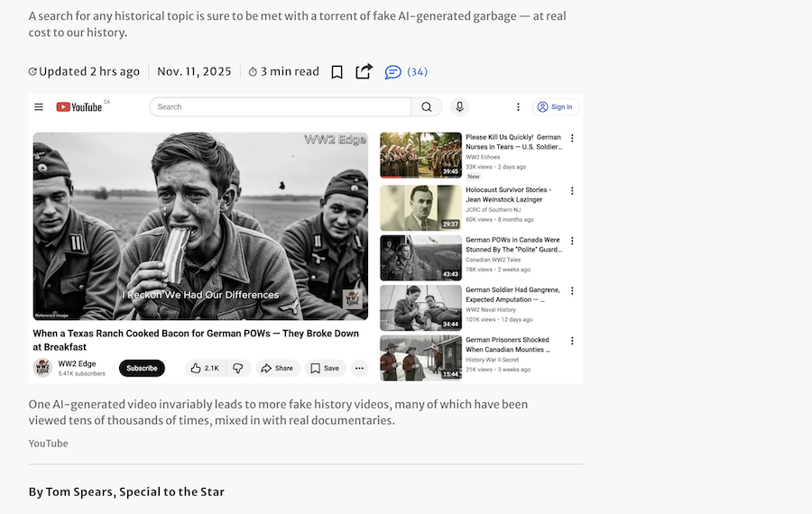Open options menu for Holocaust Survivor Stories video

point(572,190)
